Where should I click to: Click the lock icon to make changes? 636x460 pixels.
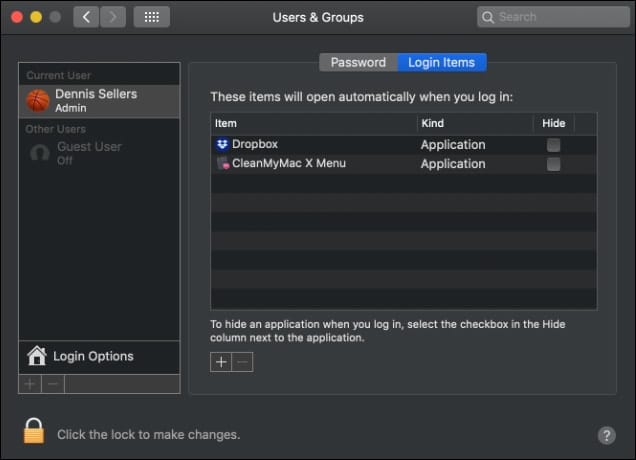point(34,431)
